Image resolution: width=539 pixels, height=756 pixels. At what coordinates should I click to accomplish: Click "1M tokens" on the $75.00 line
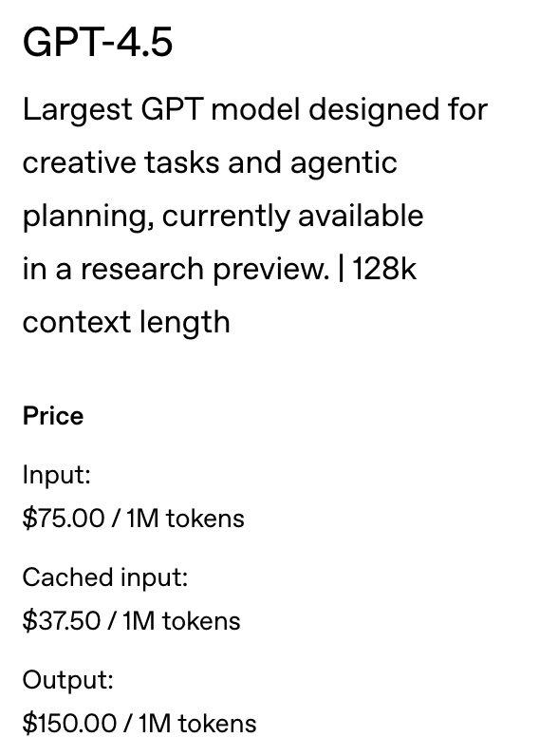[x=185, y=519]
